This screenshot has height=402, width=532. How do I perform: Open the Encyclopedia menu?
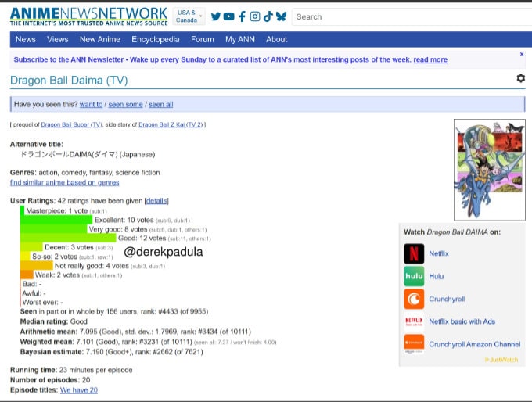tap(155, 39)
